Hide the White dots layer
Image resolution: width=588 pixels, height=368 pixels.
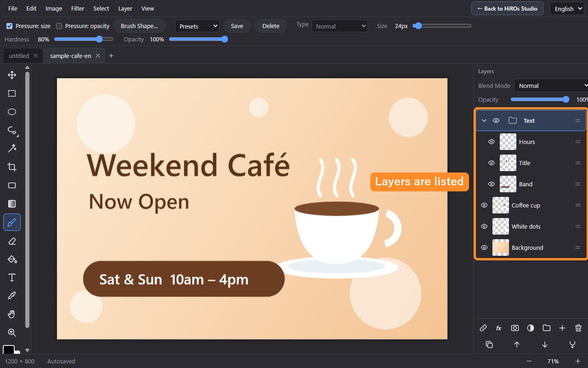pos(484,226)
